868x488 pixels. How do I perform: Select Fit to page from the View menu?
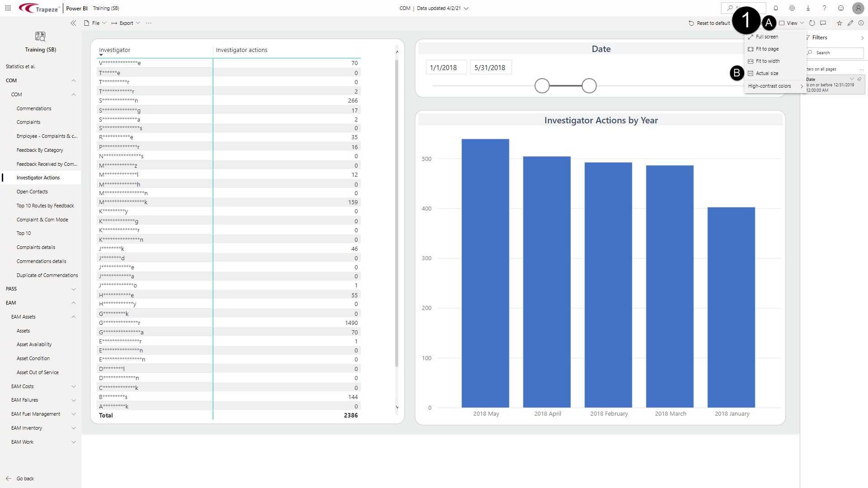tap(767, 49)
